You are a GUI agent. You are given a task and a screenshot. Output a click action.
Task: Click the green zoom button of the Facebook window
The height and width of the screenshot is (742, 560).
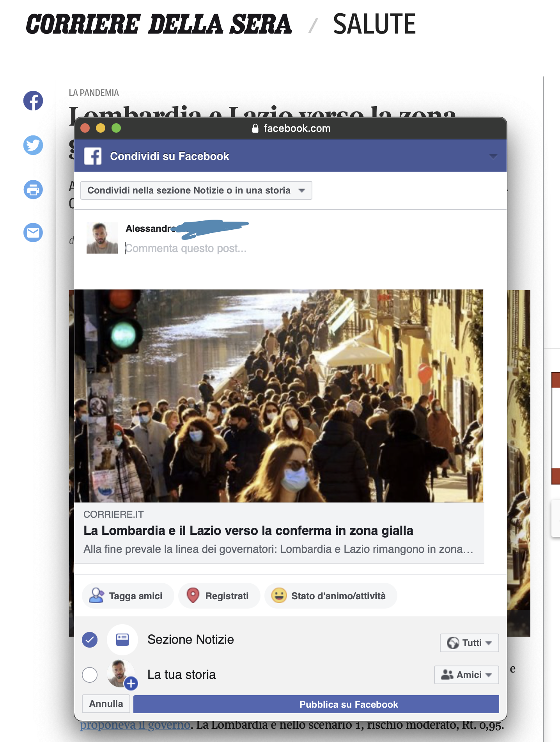116,128
